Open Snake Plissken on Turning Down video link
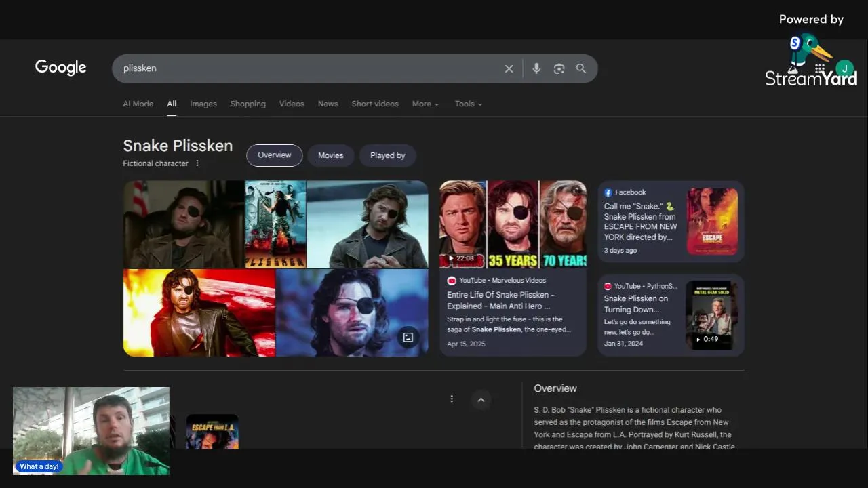The image size is (868, 488). pos(636,304)
